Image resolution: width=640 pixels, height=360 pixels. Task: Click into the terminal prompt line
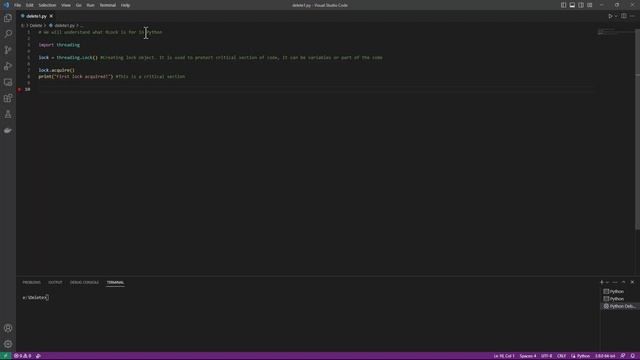pyautogui.click(x=36, y=298)
